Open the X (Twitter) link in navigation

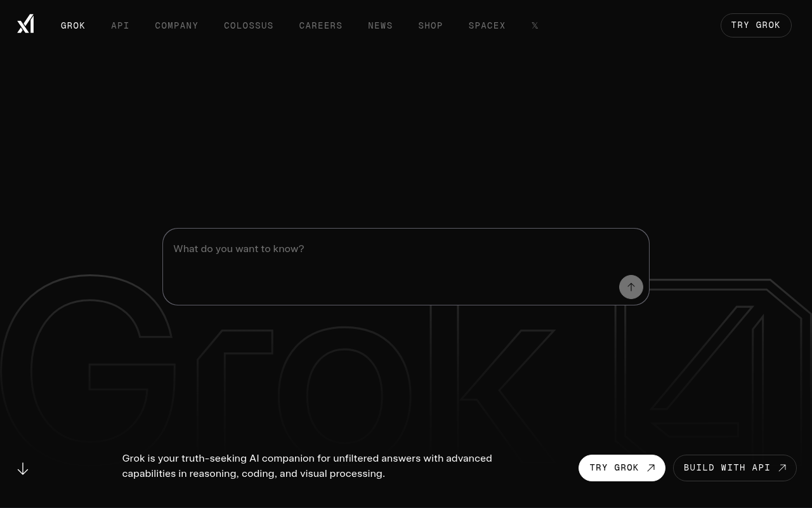point(535,25)
